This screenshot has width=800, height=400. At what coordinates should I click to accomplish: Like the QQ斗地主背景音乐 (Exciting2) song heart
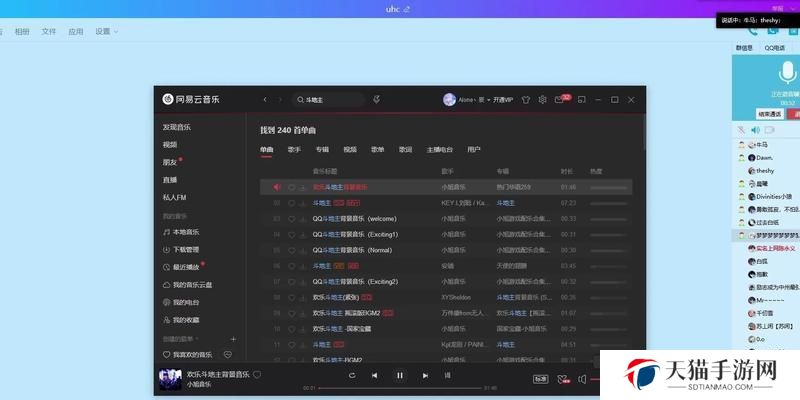pos(292,282)
